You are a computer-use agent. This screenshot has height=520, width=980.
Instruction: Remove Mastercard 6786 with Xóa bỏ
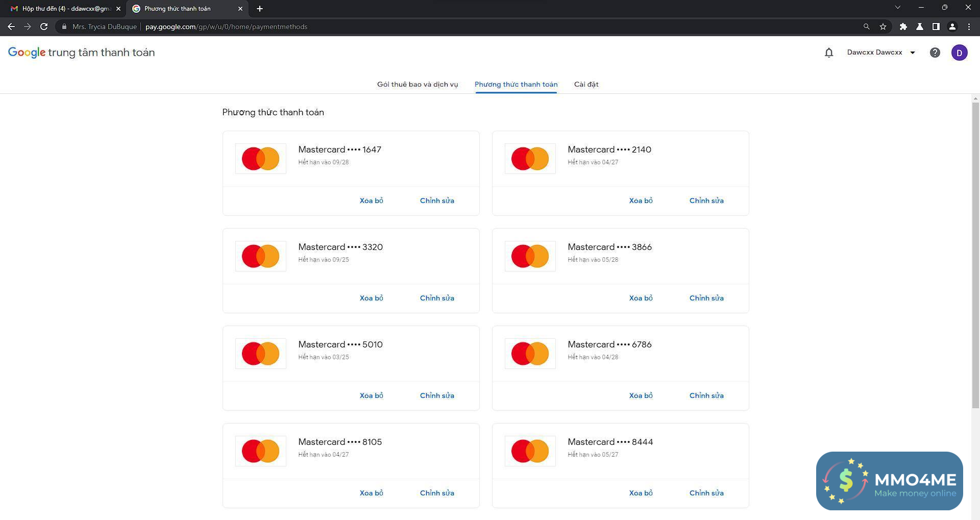click(641, 395)
